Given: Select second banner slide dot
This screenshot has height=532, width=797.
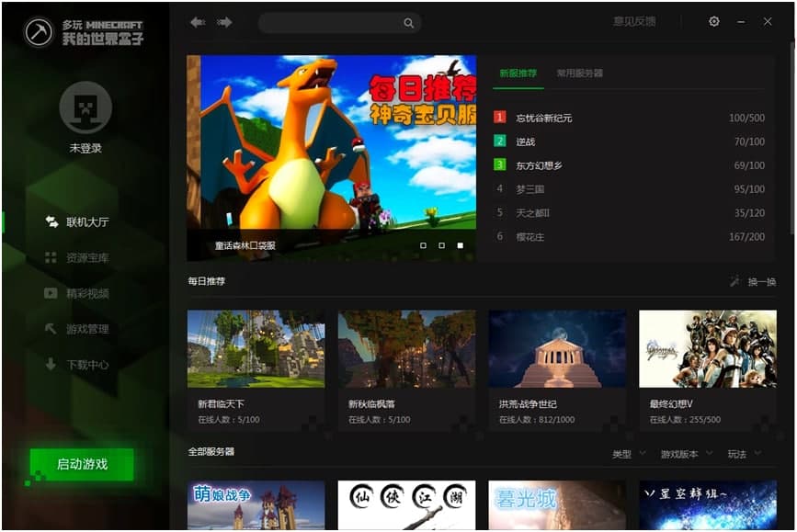Looking at the screenshot, I should [x=441, y=245].
